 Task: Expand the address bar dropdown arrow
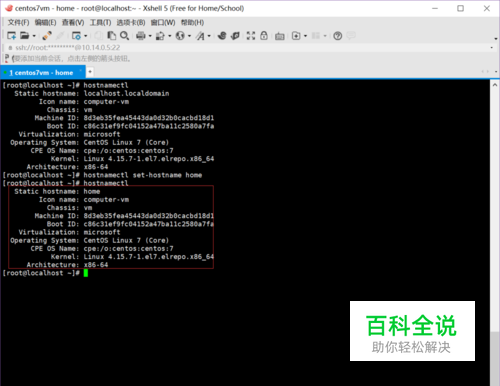coord(491,48)
